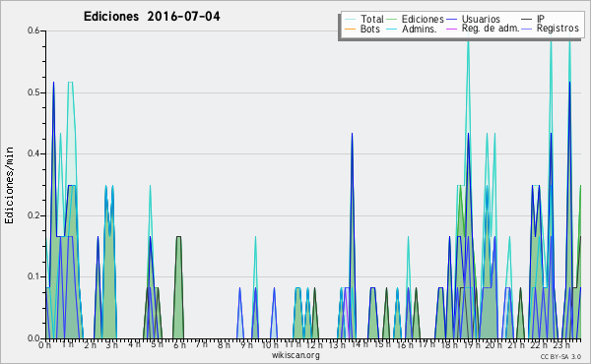Image resolution: width=591 pixels, height=364 pixels.
Task: Click the '9 h' x-axis label
Action: pos(246,344)
